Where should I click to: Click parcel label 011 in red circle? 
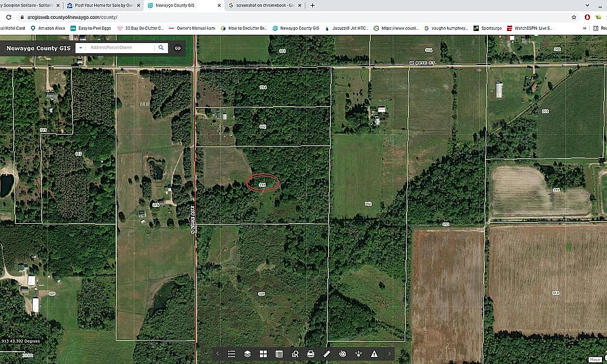262,185
